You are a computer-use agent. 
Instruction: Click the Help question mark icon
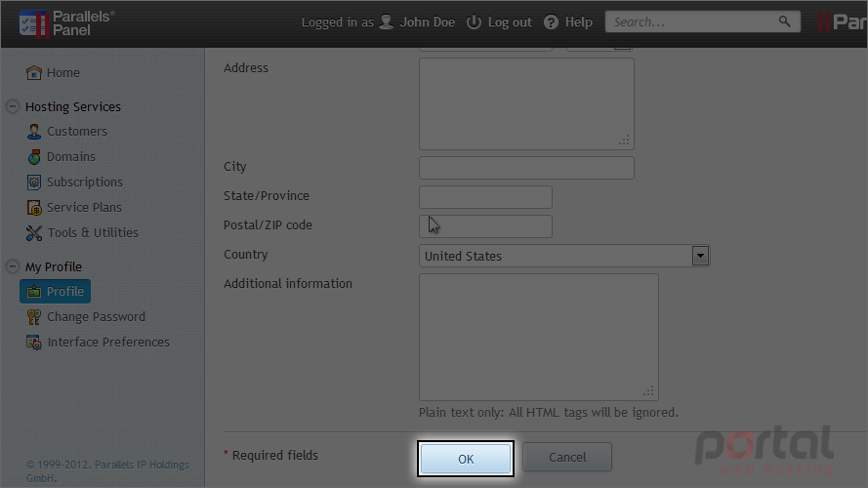[x=551, y=22]
